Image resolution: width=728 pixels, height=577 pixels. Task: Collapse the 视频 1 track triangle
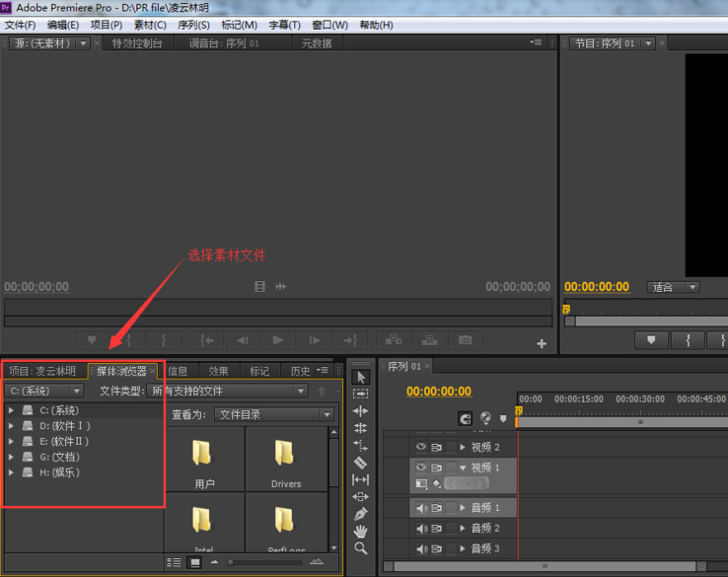[463, 468]
